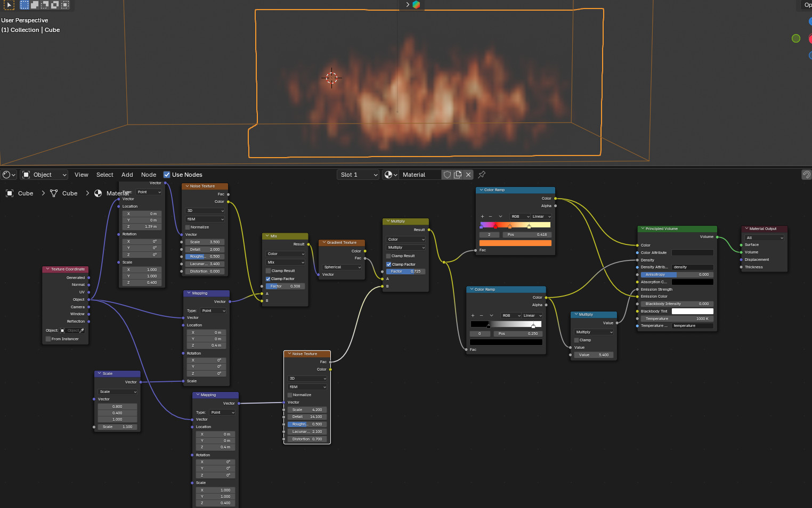This screenshot has width=812, height=508.
Task: Open the Select menu in the node editor
Action: [105, 175]
